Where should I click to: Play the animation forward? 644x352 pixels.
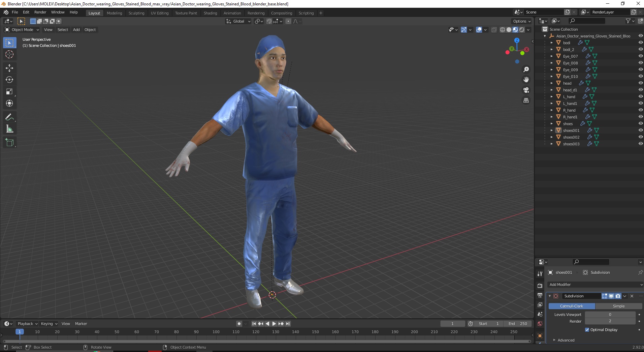pyautogui.click(x=274, y=324)
